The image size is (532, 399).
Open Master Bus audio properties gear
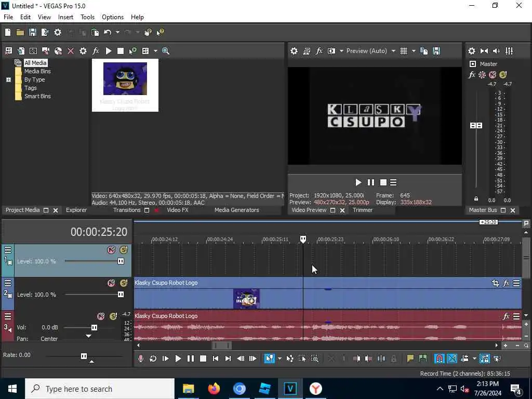[472, 51]
